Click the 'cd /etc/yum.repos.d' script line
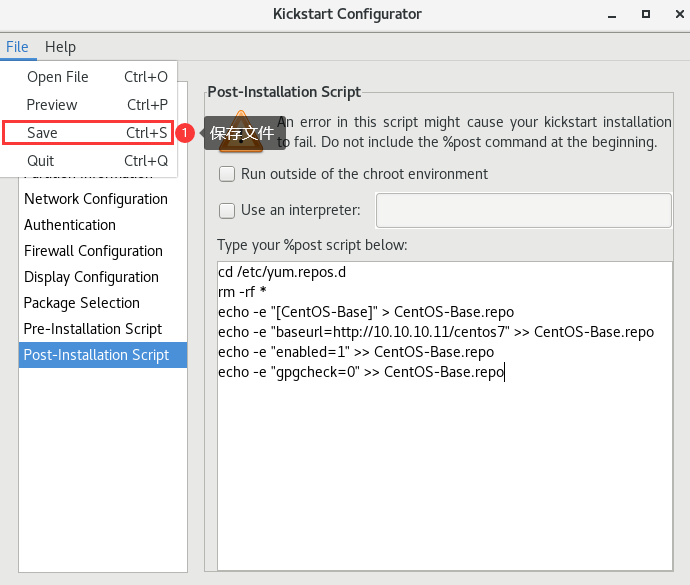This screenshot has height=585, width=690. 282,272
